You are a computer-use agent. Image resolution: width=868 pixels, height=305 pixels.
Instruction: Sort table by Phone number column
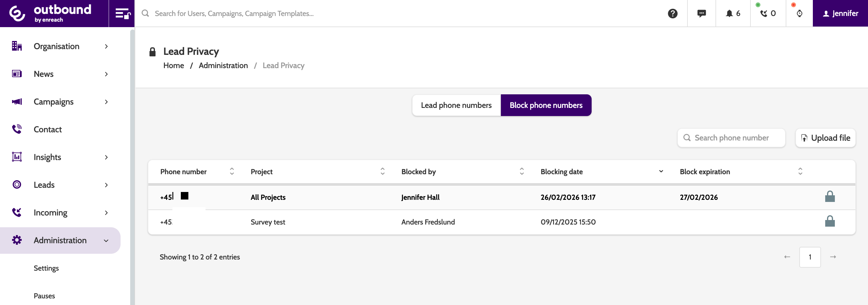tap(232, 171)
